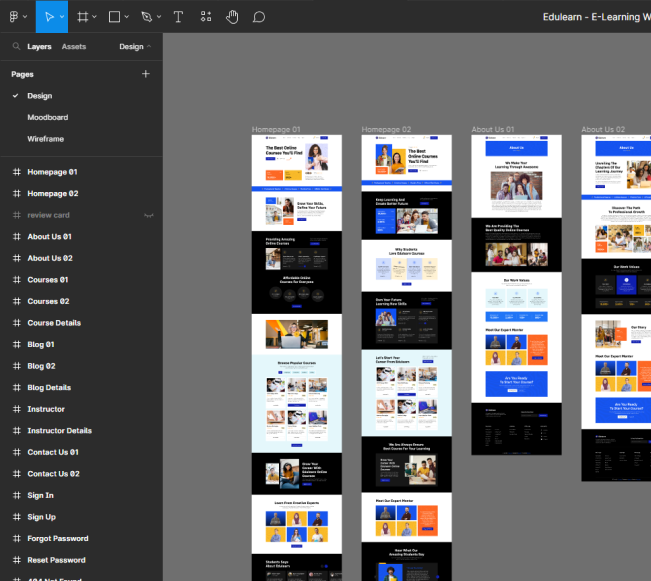The width and height of the screenshot is (651, 581).
Task: Open the main menu dropdown chevron
Action: point(25,17)
